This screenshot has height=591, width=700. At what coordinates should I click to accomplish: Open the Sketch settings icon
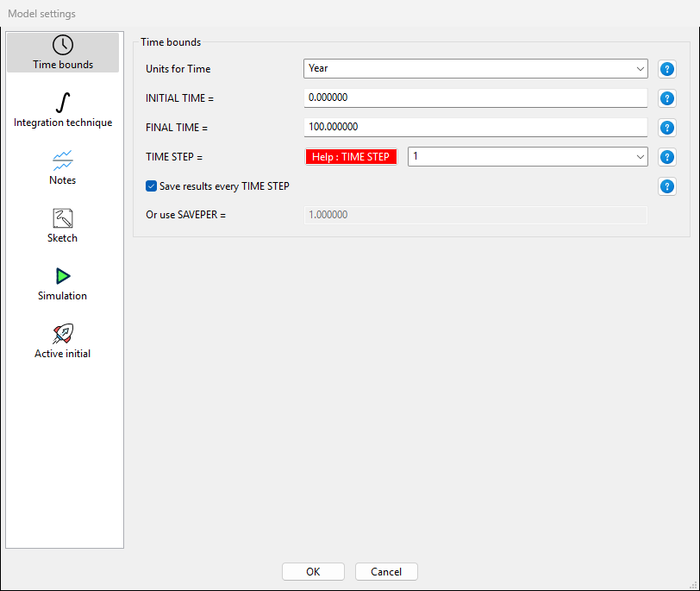tap(62, 218)
